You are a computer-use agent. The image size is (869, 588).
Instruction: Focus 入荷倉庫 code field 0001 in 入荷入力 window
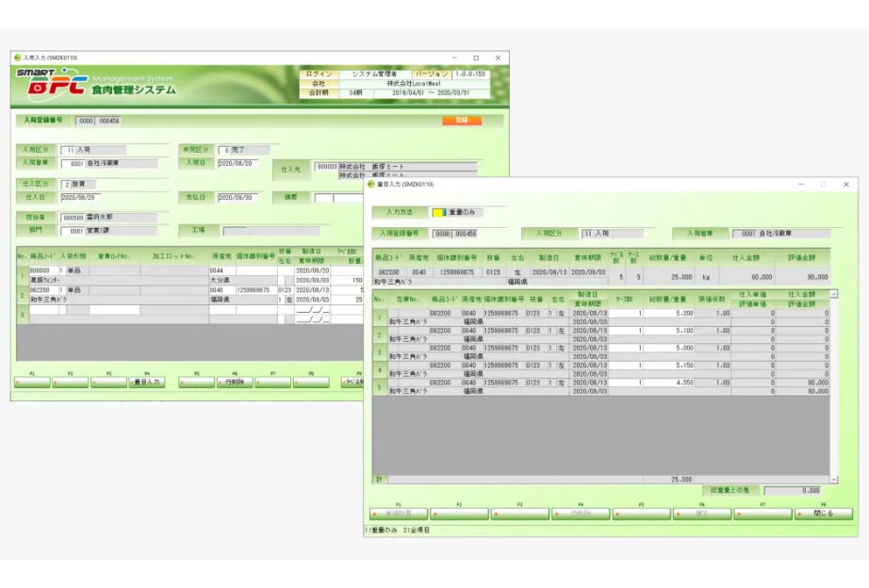pyautogui.click(x=74, y=163)
